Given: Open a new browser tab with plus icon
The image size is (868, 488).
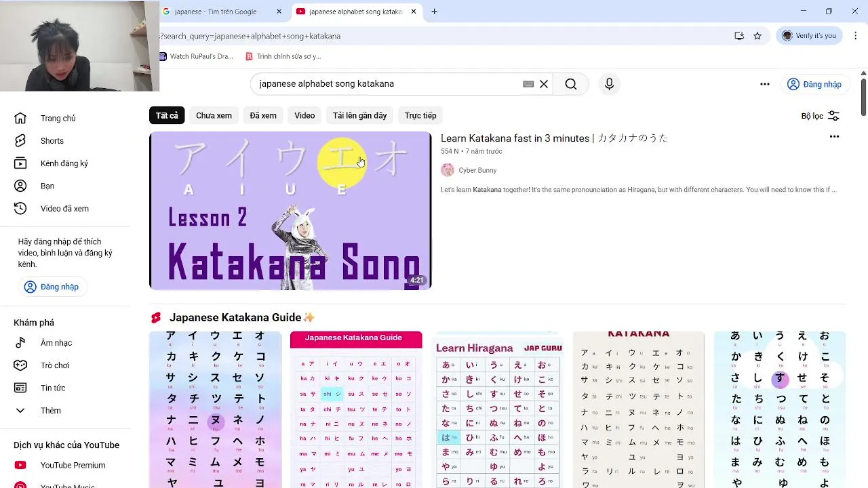Looking at the screenshot, I should click(435, 12).
